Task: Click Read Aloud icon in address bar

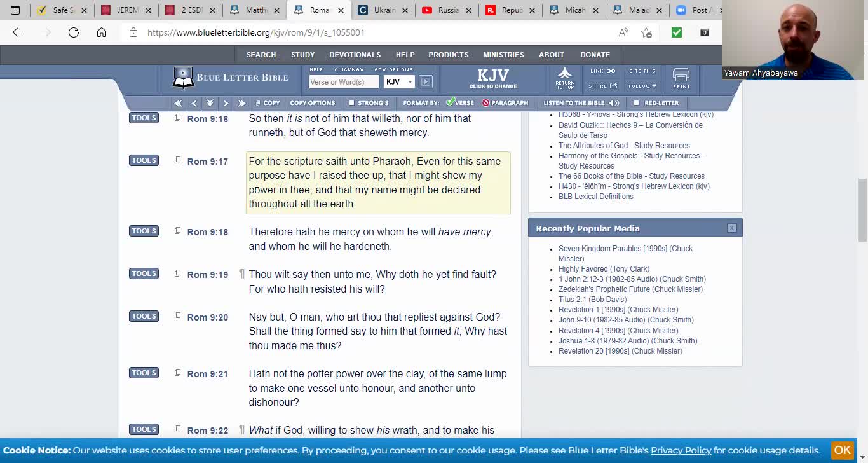Action: click(623, 32)
